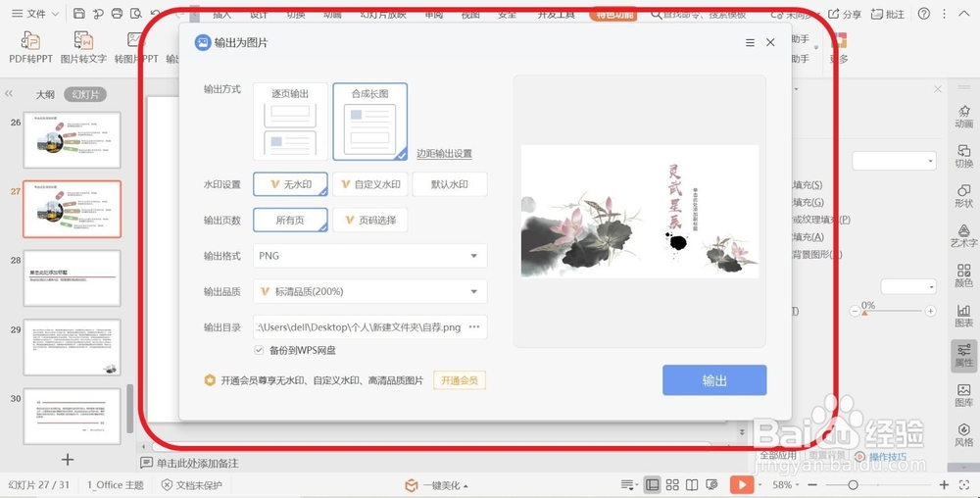Click the undo arrow icon
The width and height of the screenshot is (980, 498).
coord(155,13)
